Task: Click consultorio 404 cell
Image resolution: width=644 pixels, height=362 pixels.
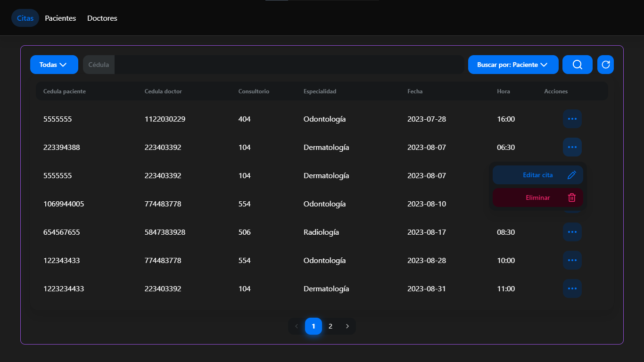Action: (x=245, y=119)
